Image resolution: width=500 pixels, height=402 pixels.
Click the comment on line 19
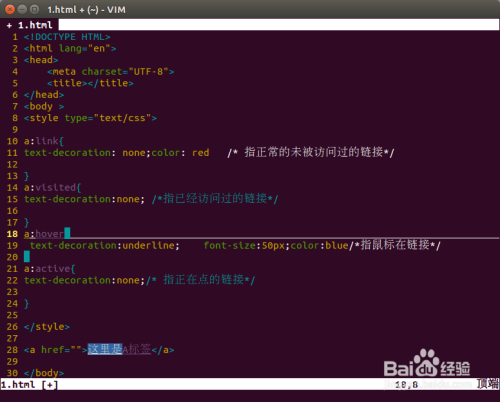click(395, 245)
